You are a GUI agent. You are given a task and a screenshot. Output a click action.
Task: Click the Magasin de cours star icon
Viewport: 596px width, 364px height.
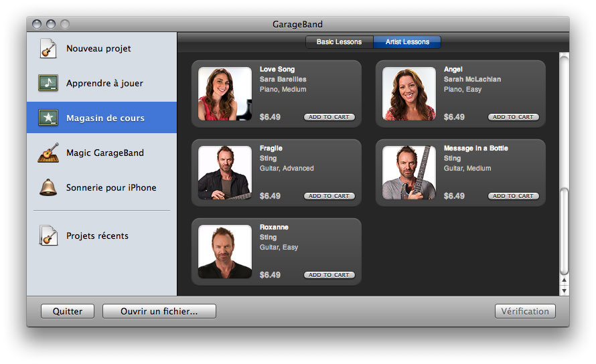pos(48,117)
